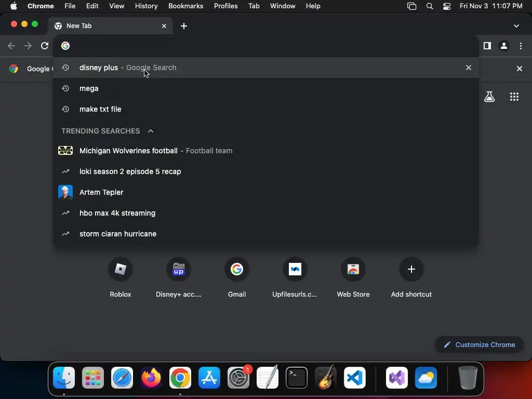Open Launchpad from the dock
Image resolution: width=532 pixels, height=399 pixels.
[93, 378]
